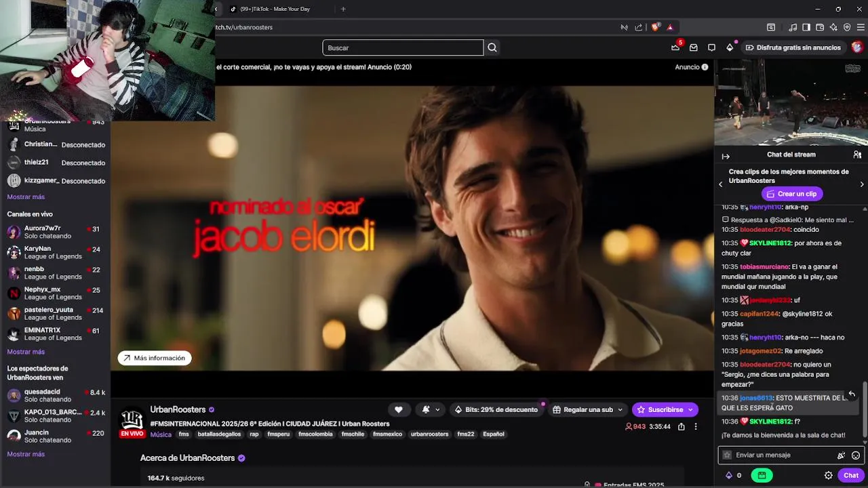Click Bits cheer icon in chat input
The image size is (868, 488).
(841, 455)
